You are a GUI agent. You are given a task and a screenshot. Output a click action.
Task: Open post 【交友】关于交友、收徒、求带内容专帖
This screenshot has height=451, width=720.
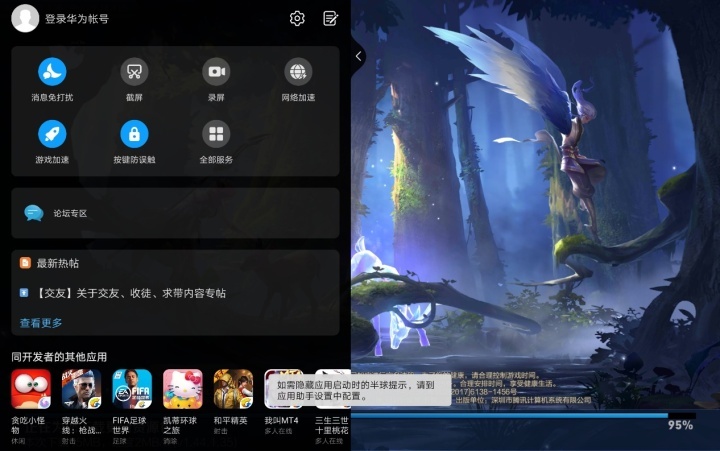130,293
